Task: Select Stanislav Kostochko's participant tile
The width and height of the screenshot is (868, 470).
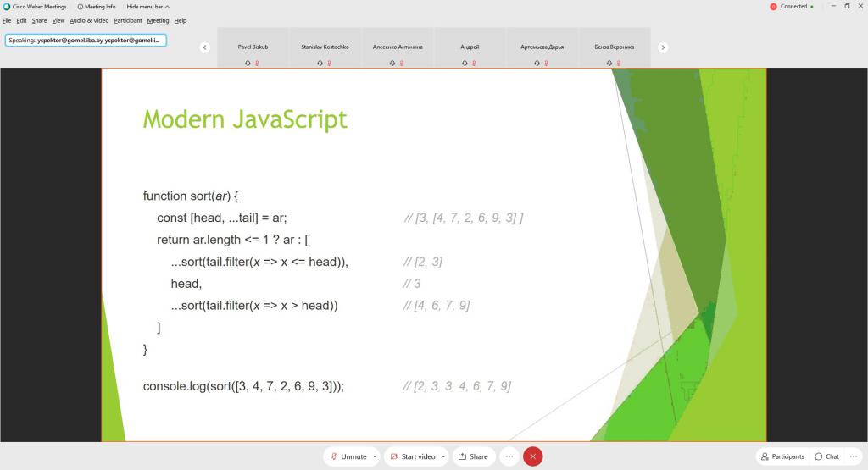Action: tap(325, 48)
